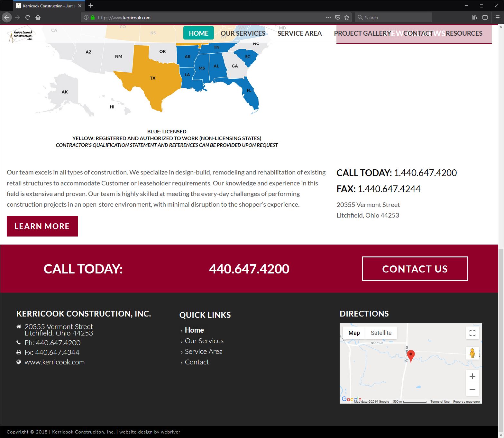
Task: Open Service Area quick link in footer
Action: [204, 351]
